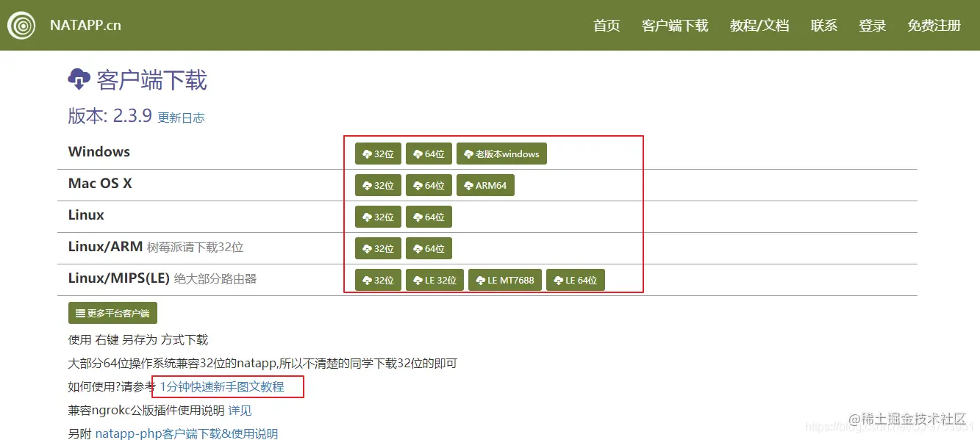Open natapp-php客户端下载&使用说明 link
This screenshot has width=980, height=440.
(x=187, y=433)
